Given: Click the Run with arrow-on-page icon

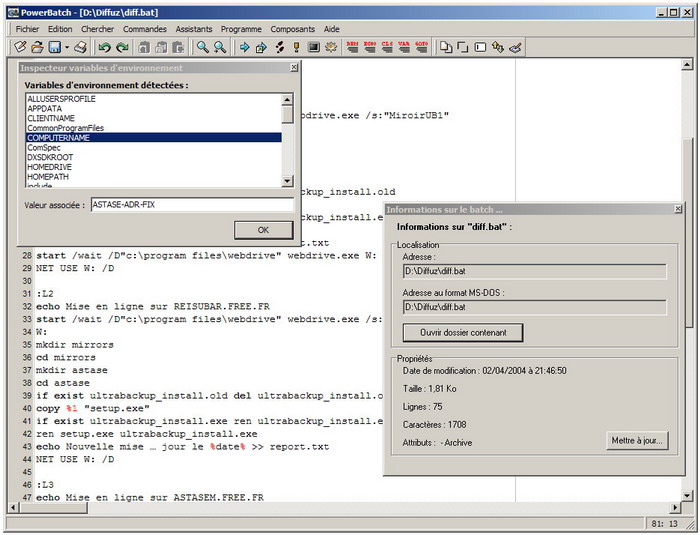Looking at the screenshot, I should point(261,47).
